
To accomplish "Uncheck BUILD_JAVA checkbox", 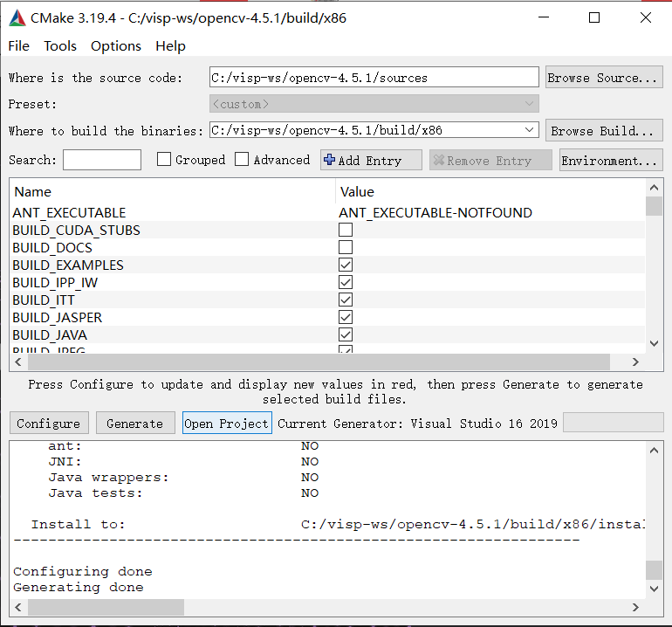I will coord(346,334).
